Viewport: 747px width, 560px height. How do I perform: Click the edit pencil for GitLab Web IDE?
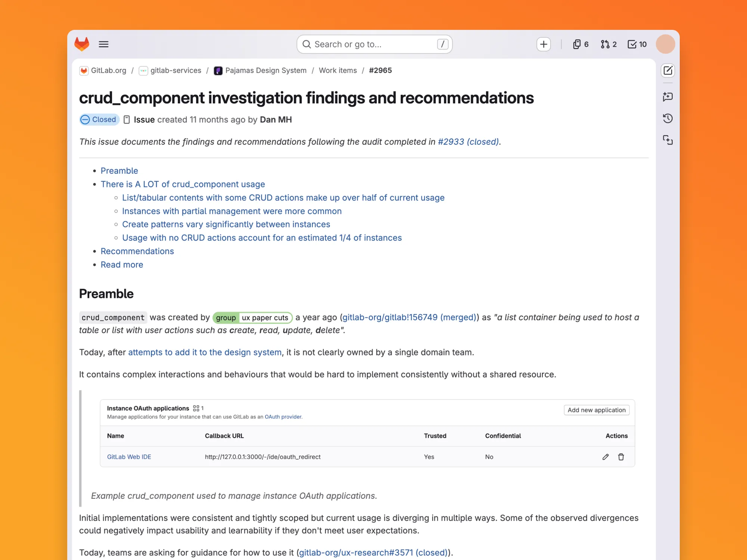tap(605, 457)
